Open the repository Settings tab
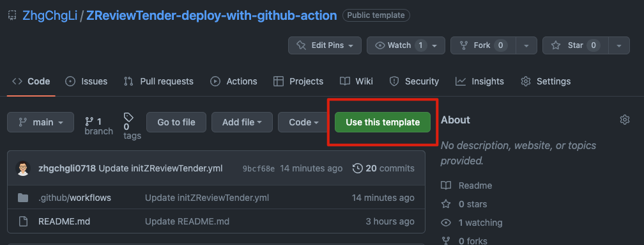Image resolution: width=644 pixels, height=245 pixels. [x=546, y=81]
